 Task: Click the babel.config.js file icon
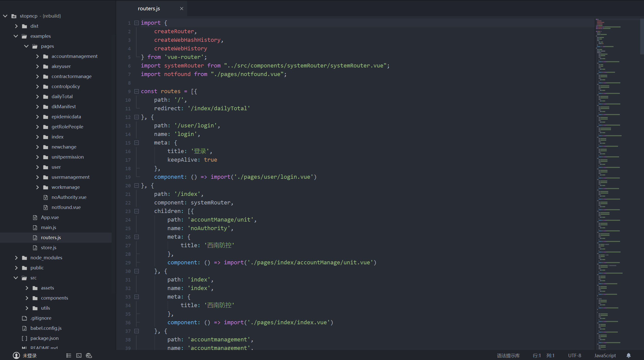[24, 328]
